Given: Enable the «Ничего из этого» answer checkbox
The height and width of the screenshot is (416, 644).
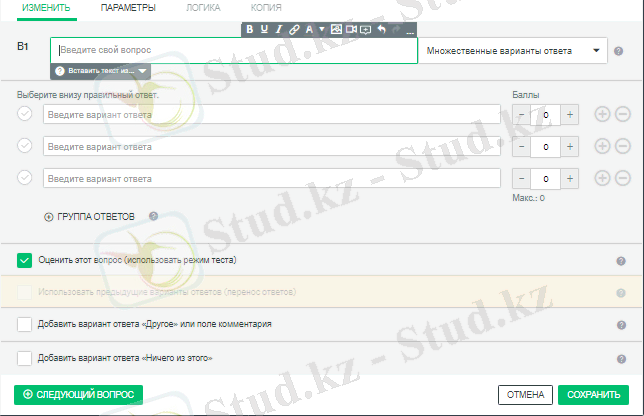Looking at the screenshot, I should pos(25,358).
